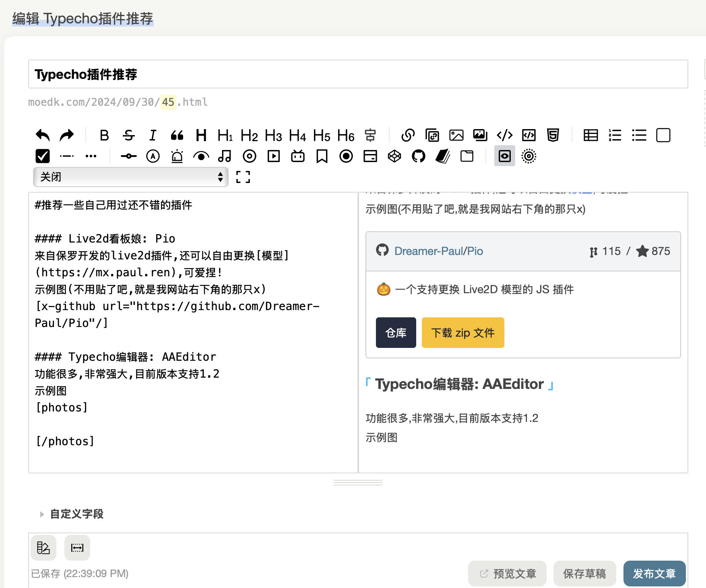Insert an unordered bullet list
The image size is (706, 588).
pos(639,135)
